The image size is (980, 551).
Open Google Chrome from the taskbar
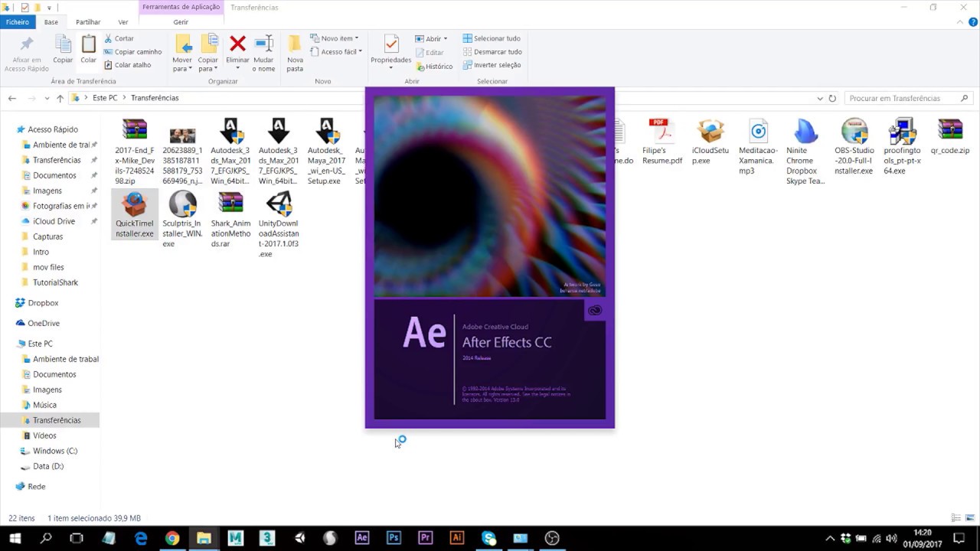click(x=172, y=538)
